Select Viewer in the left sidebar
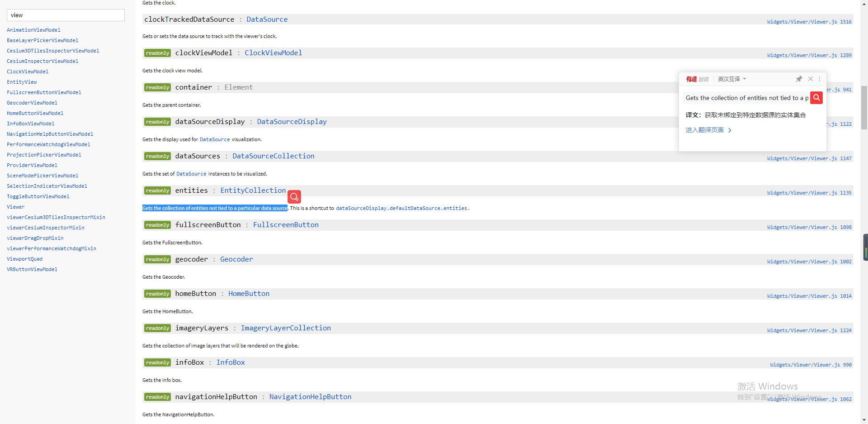 (x=16, y=207)
